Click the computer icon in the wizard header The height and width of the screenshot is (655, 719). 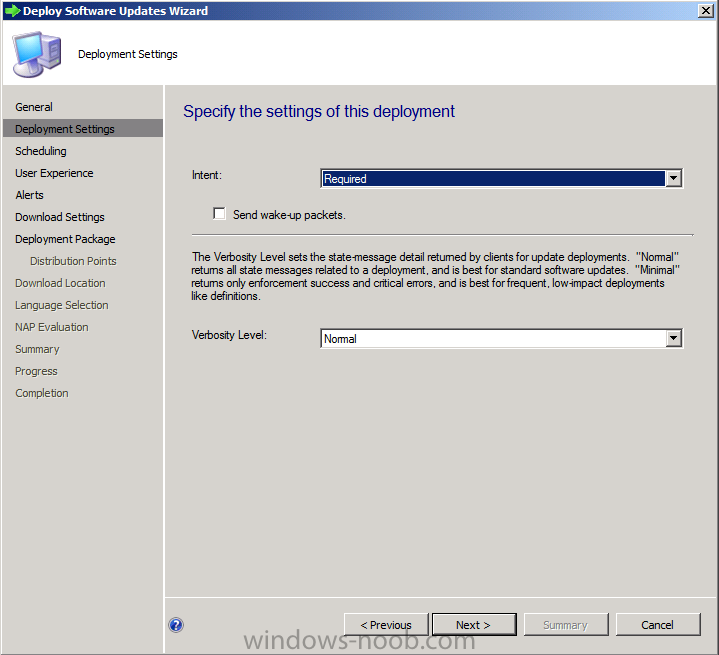(x=37, y=54)
